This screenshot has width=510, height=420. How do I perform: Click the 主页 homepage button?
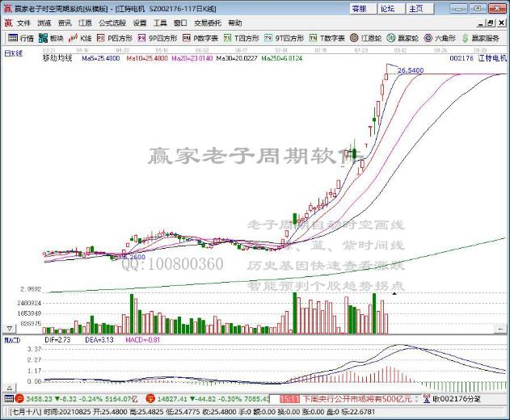click(x=420, y=8)
